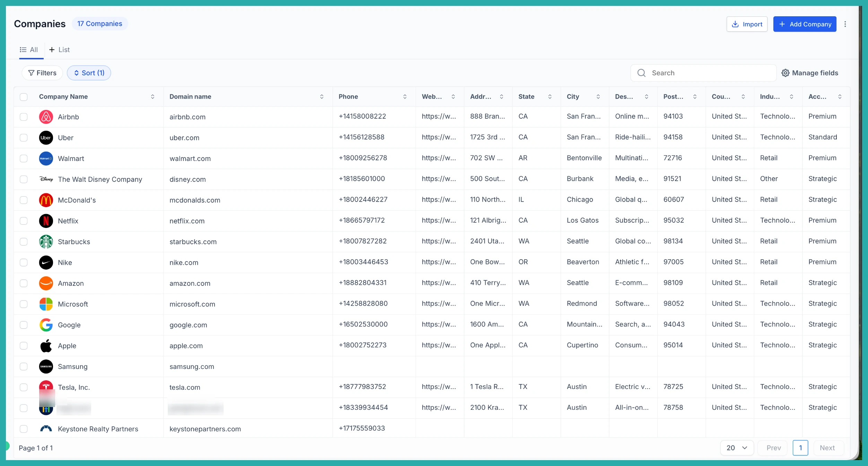Focus the Search input field
Viewport: 868px width, 466px height.
tap(703, 73)
